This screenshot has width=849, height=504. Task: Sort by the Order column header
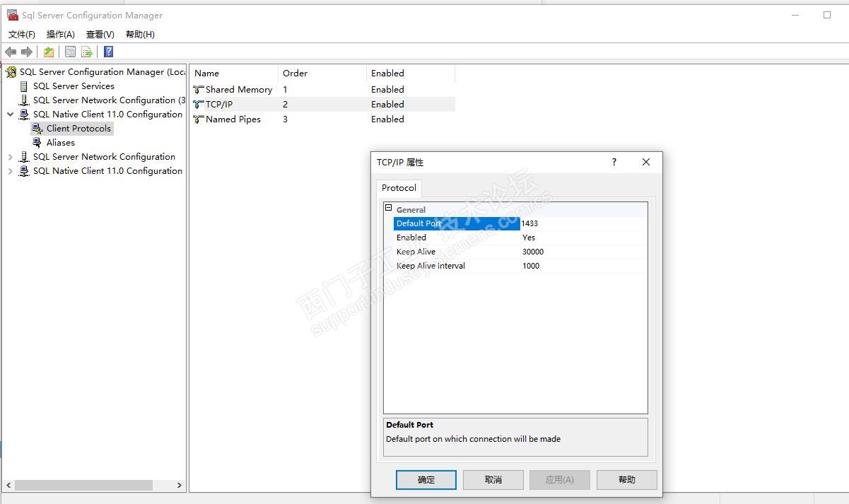pos(322,73)
